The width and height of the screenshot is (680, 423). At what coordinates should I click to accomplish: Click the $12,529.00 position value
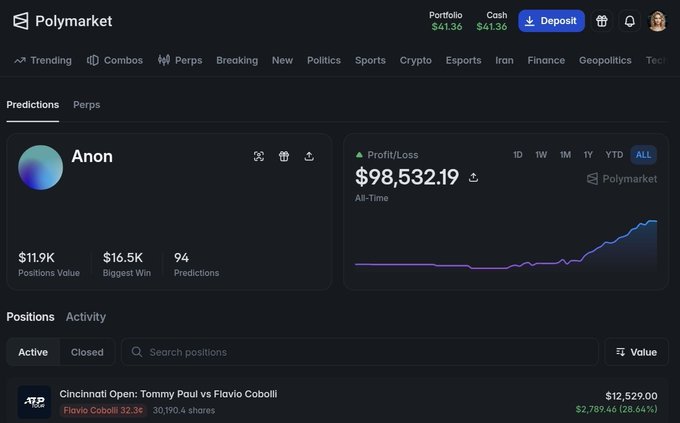pyautogui.click(x=631, y=396)
